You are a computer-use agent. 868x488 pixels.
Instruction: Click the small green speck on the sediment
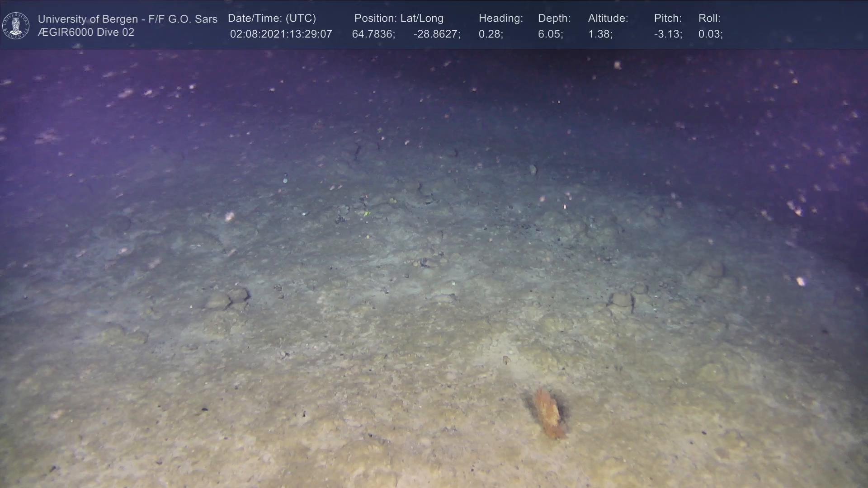coord(367,213)
